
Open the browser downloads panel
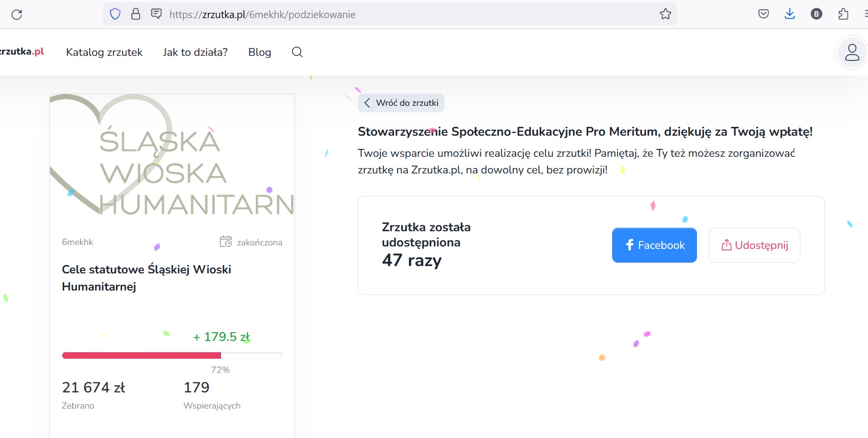790,14
